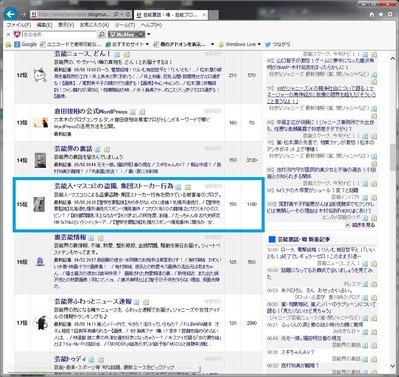Click the Add to favorites bar star icon

click(8, 44)
